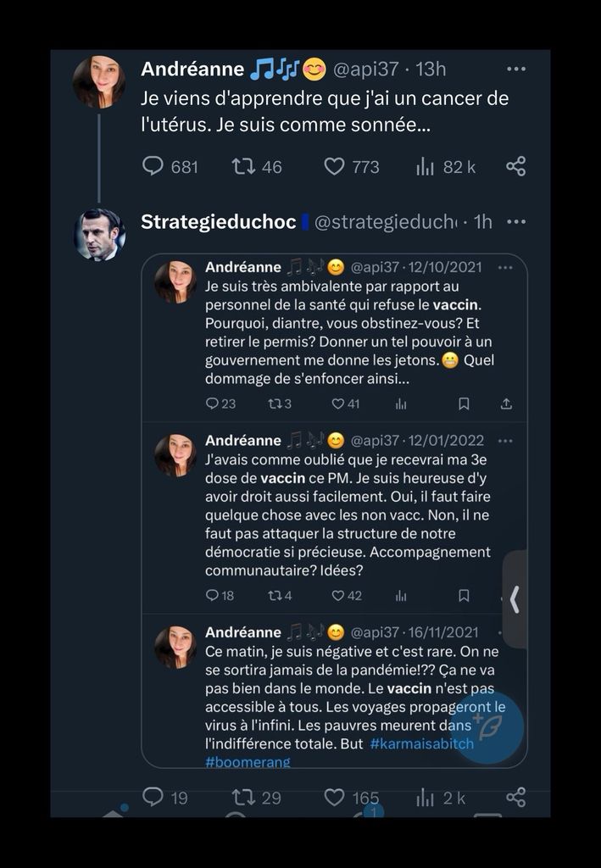Pull the side panel chevron handle
601x868 pixels.
[x=515, y=599]
